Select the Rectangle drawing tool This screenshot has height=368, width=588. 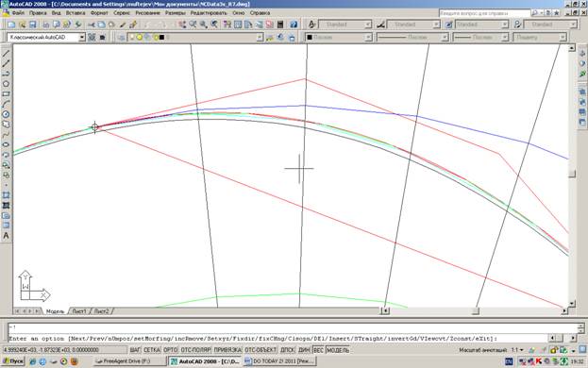(x=6, y=94)
